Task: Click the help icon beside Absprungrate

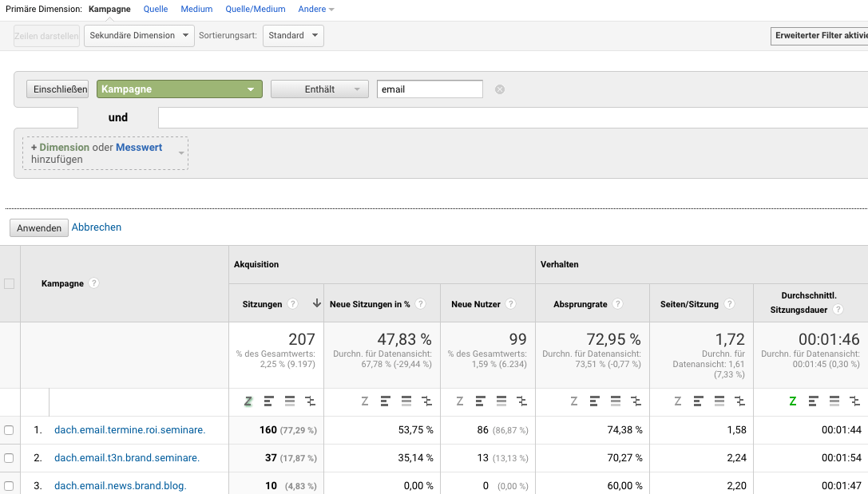Action: point(618,304)
